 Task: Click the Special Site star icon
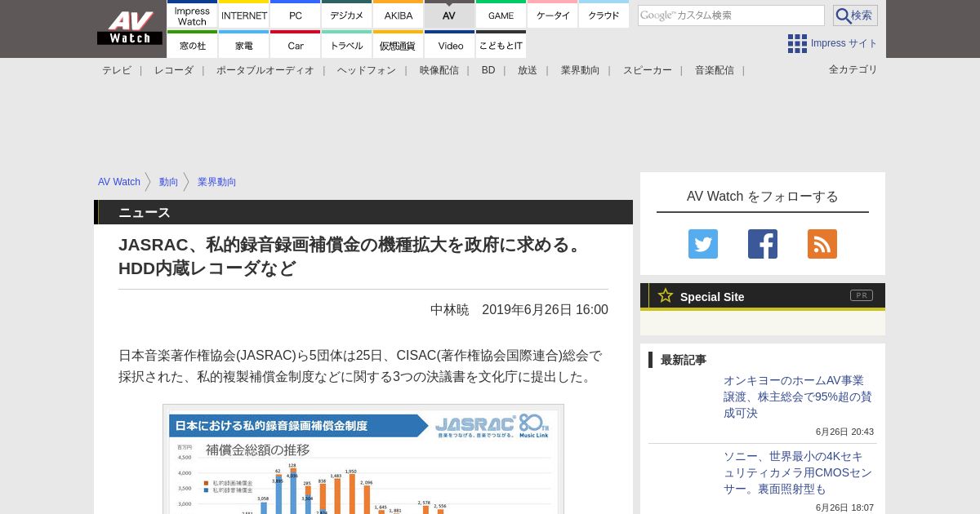(666, 295)
